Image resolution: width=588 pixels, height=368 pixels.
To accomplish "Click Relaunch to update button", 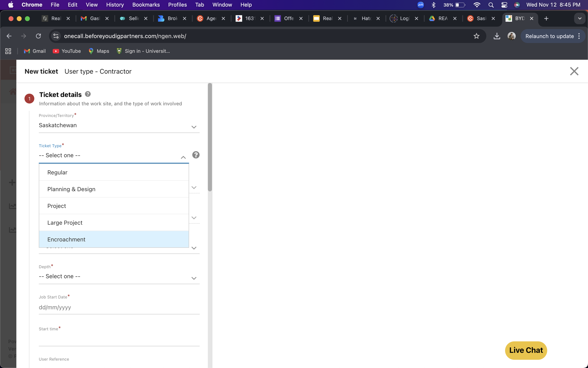I will 552,36.
